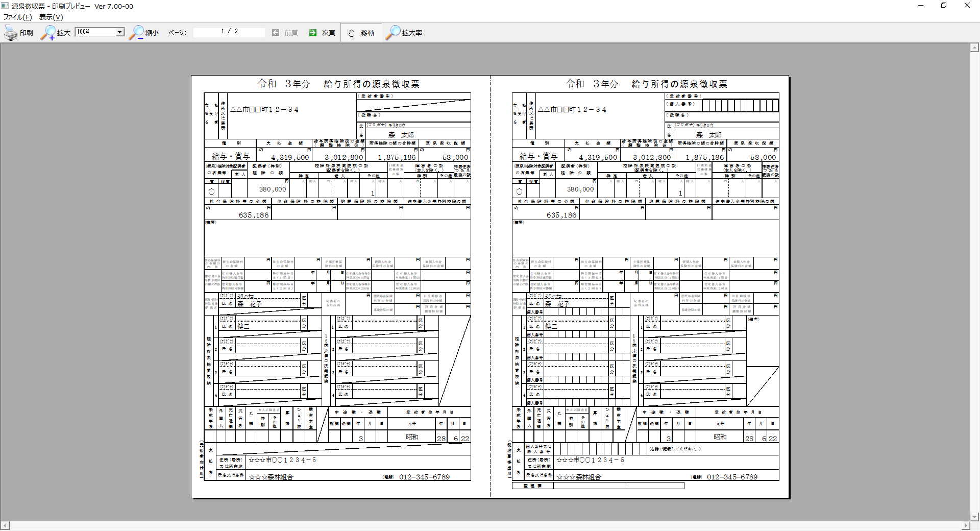
Task: Click the page number field 1 / 2
Action: (x=229, y=32)
